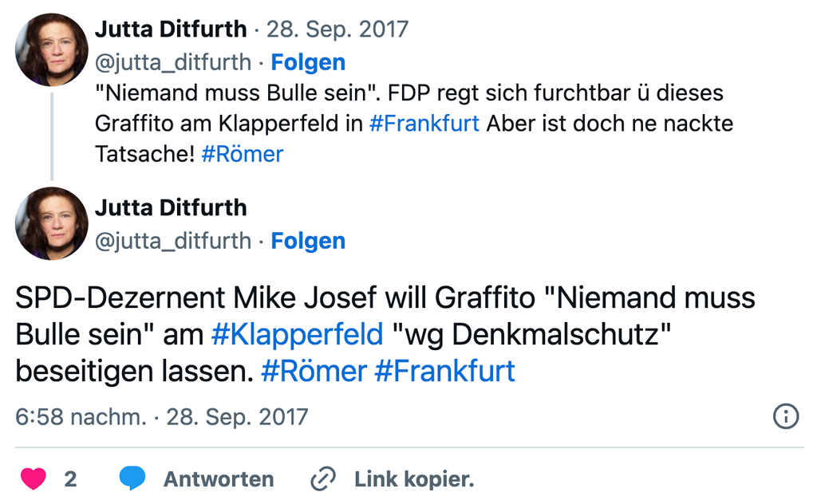
Task: Click the top @jutta_ditfurth handle
Action: click(173, 62)
